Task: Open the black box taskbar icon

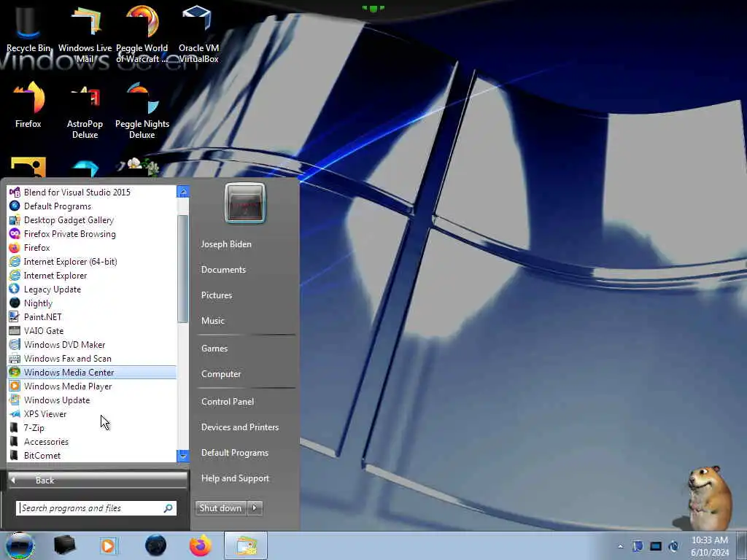Action: [x=64, y=545]
